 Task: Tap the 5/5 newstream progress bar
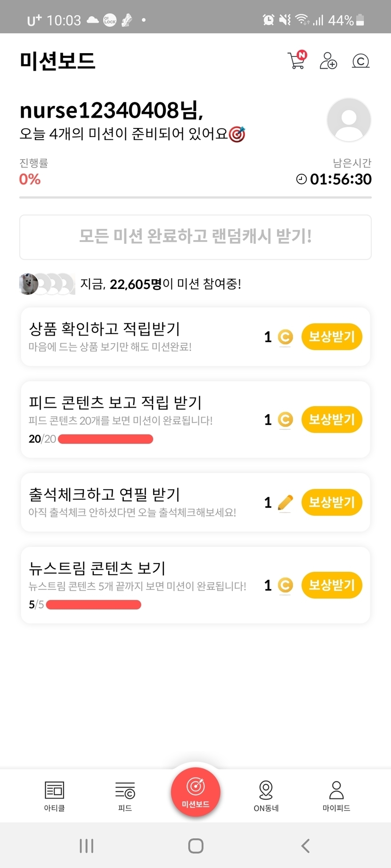coord(94,605)
